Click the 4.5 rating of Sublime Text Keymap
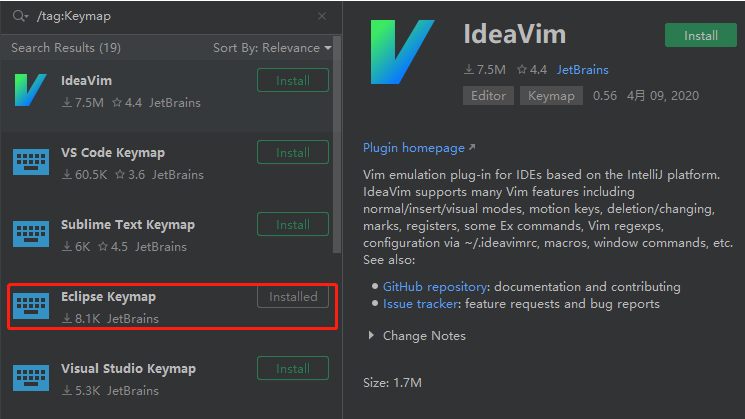 coord(113,247)
